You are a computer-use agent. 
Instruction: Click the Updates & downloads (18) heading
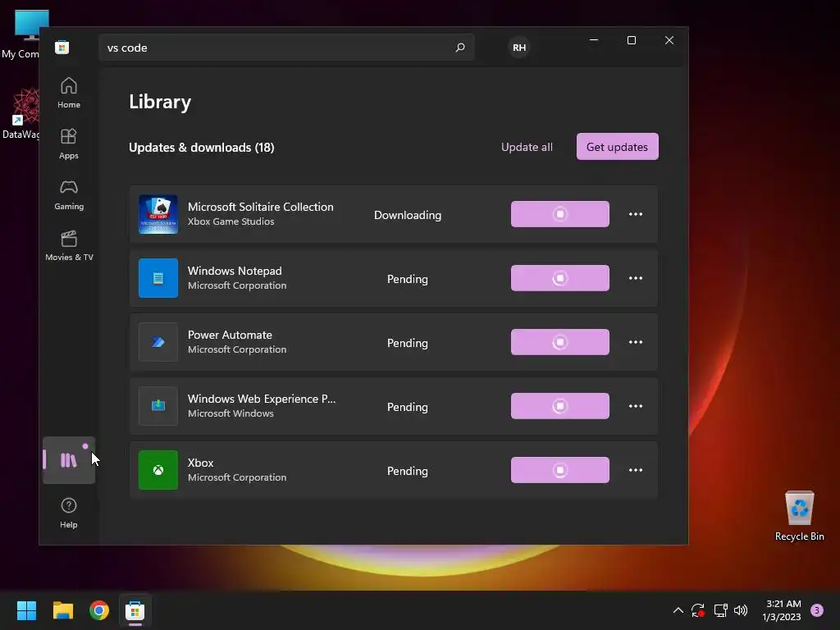point(202,148)
